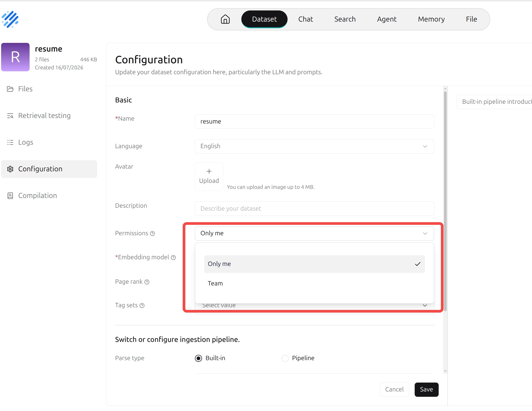Click the Page rank label
Viewport: 532px width, 411px height.
[x=129, y=282]
